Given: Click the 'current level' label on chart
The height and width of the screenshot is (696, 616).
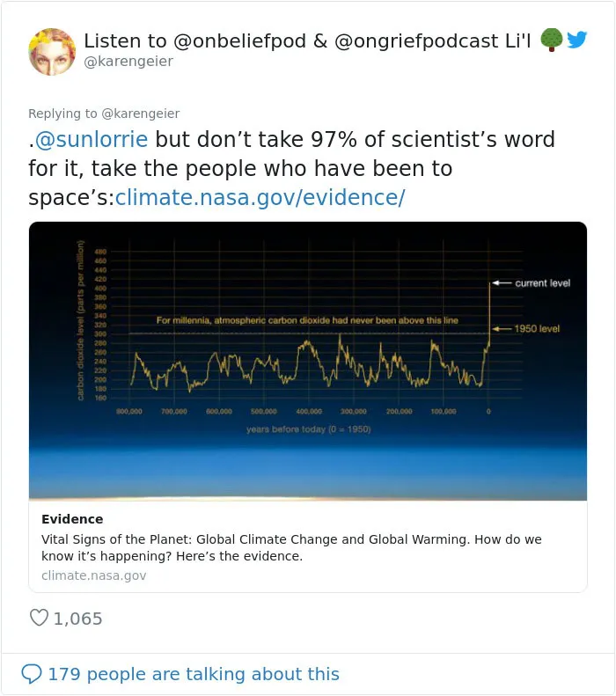Looking at the screenshot, I should (x=542, y=283).
